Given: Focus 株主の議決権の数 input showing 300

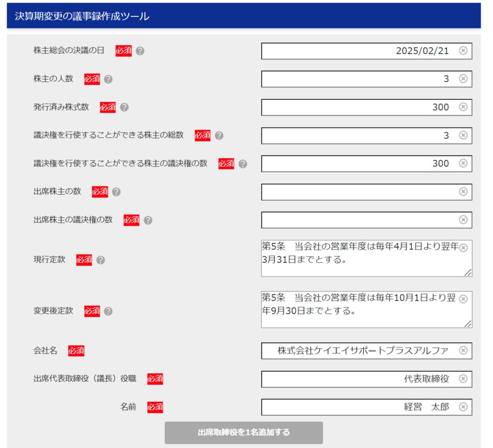Looking at the screenshot, I should (366, 163).
